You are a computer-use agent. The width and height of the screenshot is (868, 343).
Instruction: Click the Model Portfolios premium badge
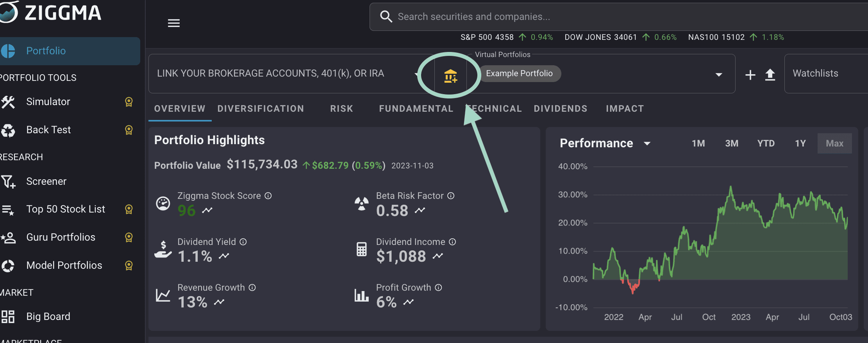tap(129, 266)
